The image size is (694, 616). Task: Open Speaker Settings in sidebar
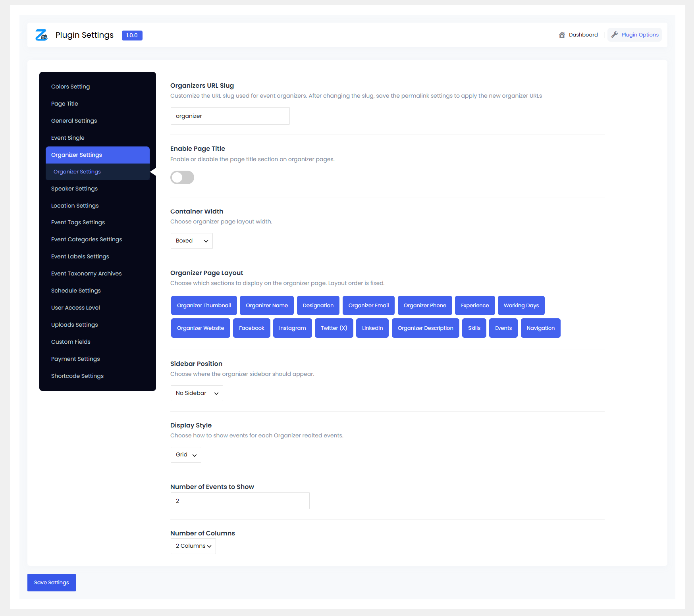pyautogui.click(x=74, y=189)
